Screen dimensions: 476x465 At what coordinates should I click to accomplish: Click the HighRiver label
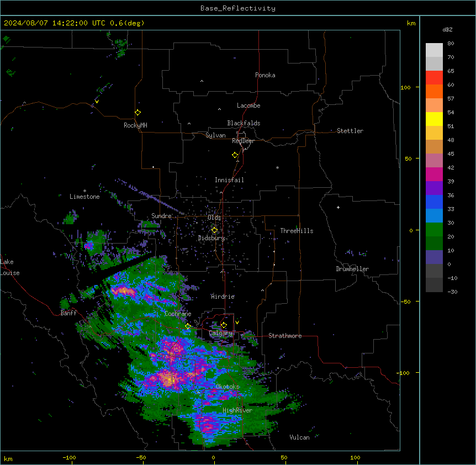237,410
